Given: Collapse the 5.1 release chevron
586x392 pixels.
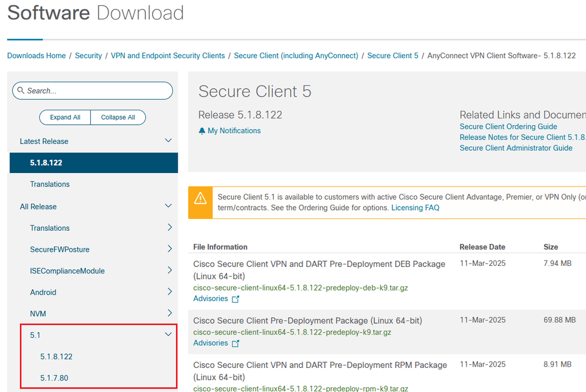Looking at the screenshot, I should [168, 334].
